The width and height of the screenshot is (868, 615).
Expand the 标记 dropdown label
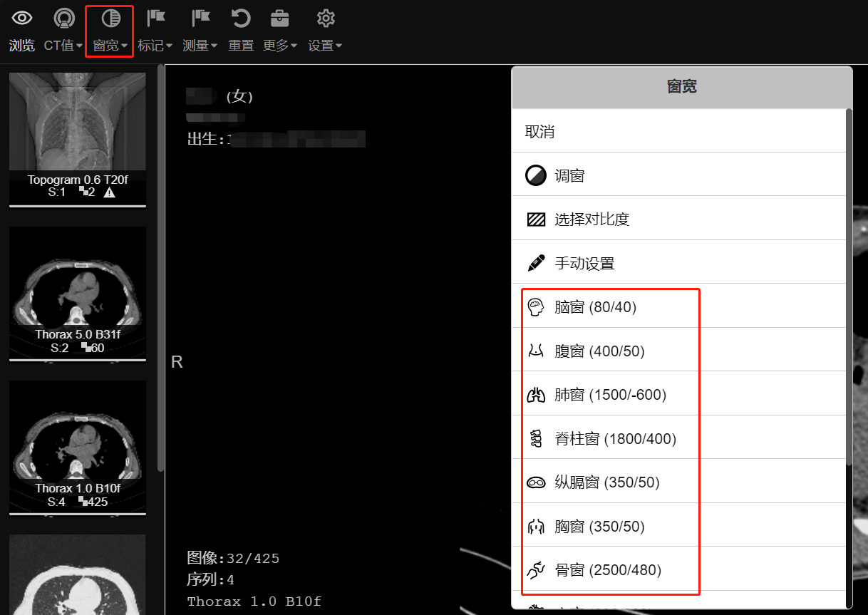coord(155,46)
